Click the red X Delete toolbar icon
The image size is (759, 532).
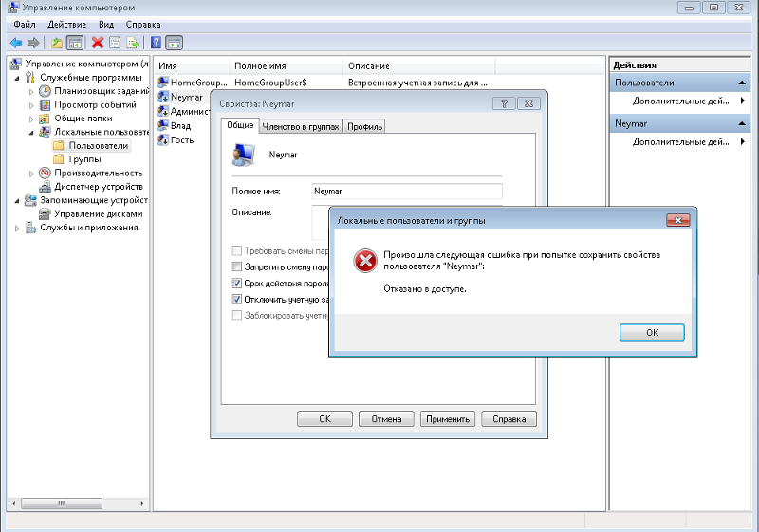(98, 43)
